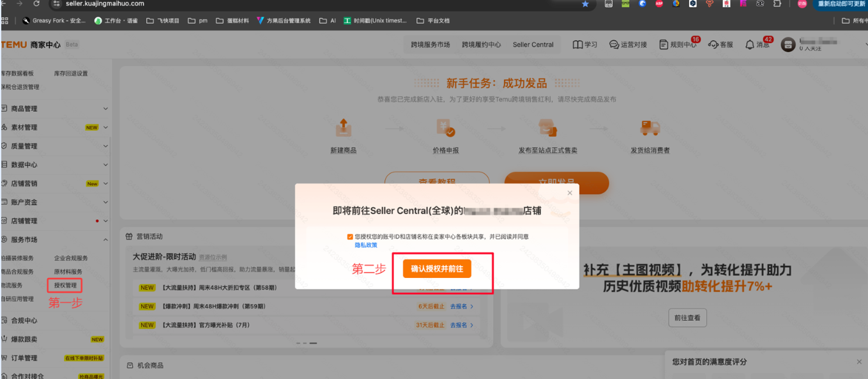Screen dimensions: 868x379
Task: Click the browser address bar URL
Action: click(105, 3)
